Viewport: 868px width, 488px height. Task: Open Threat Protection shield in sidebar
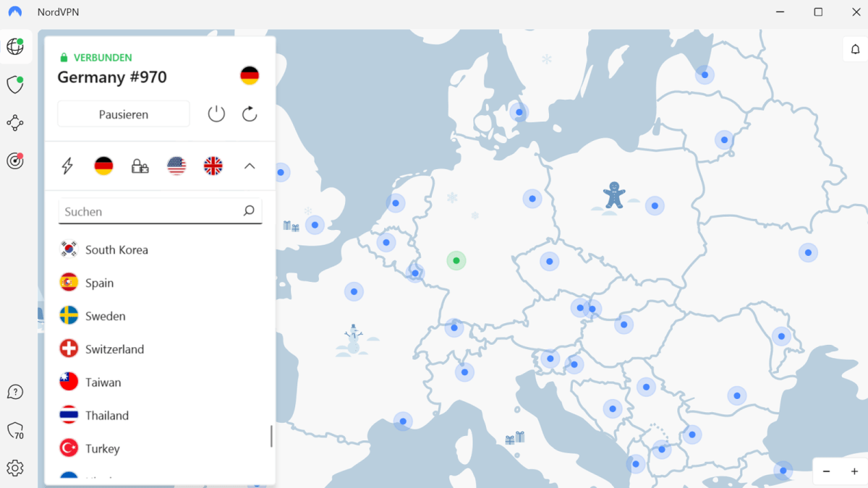[x=15, y=85]
